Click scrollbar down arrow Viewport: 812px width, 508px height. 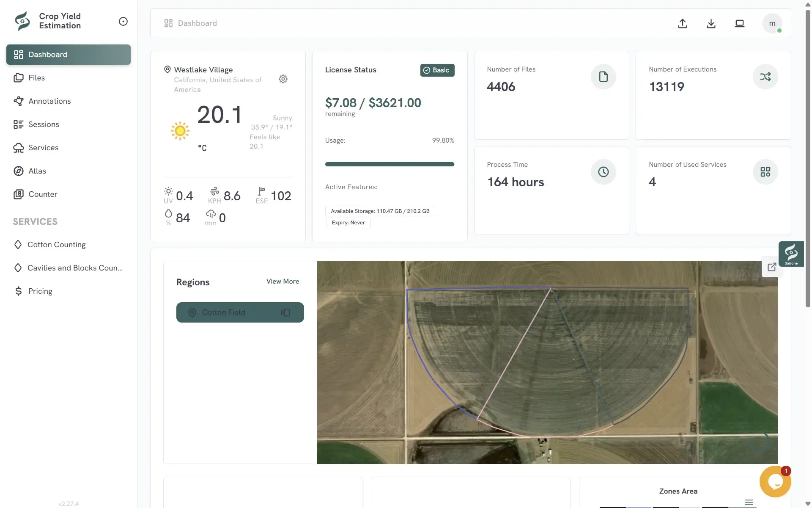808,504
